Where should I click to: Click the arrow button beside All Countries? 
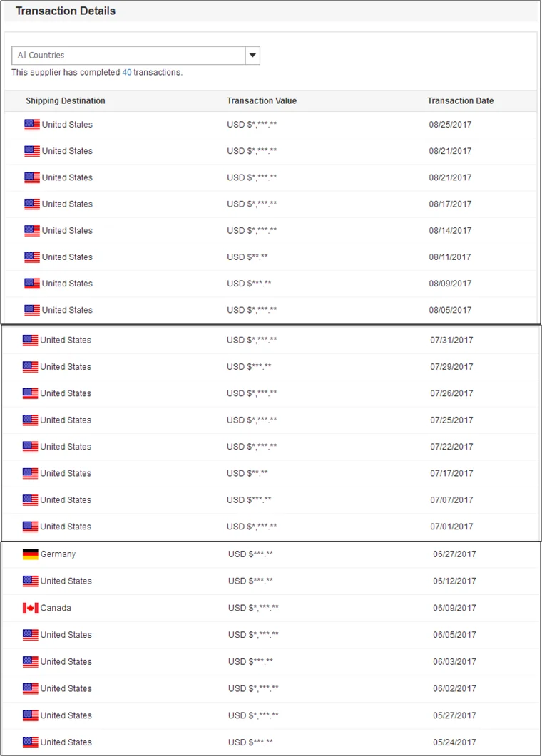252,56
